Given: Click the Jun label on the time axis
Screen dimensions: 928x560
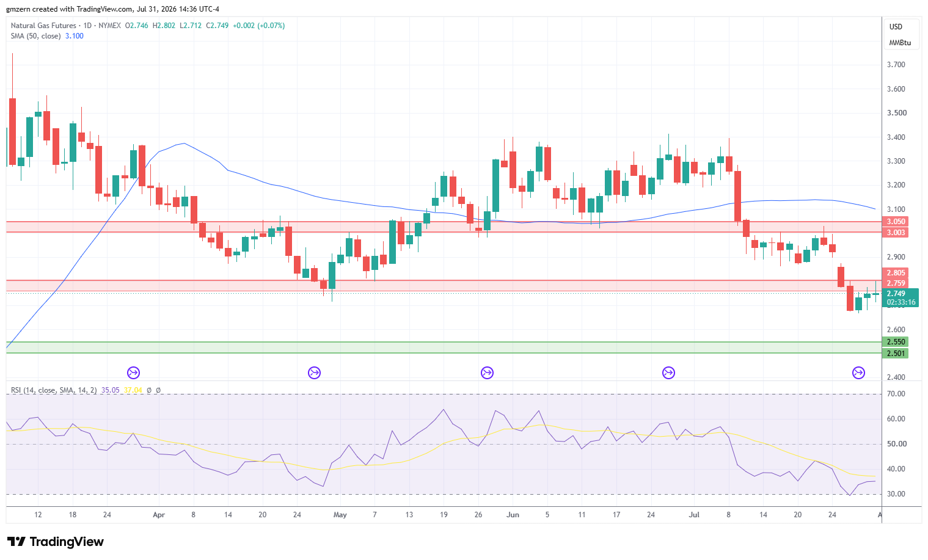Looking at the screenshot, I should 513,515.
